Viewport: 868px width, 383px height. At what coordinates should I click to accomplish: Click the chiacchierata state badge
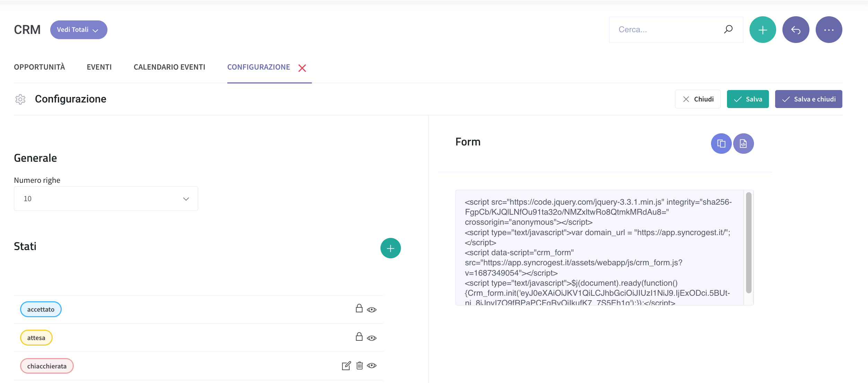tap(47, 366)
